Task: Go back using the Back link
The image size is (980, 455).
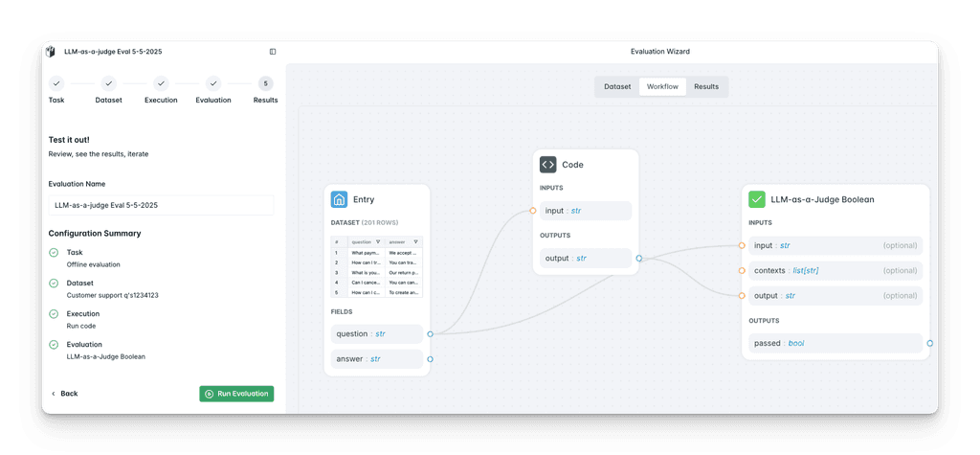Action: [64, 394]
